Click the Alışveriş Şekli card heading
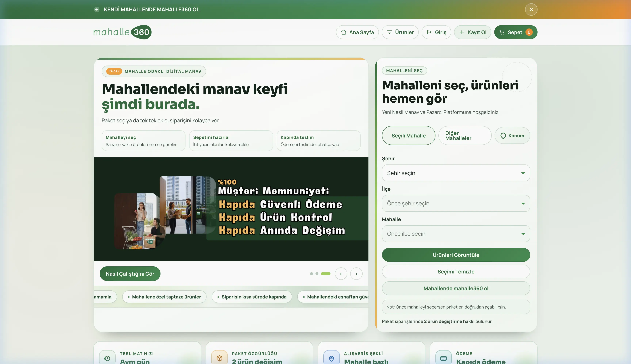This screenshot has width=631, height=364. [364, 354]
